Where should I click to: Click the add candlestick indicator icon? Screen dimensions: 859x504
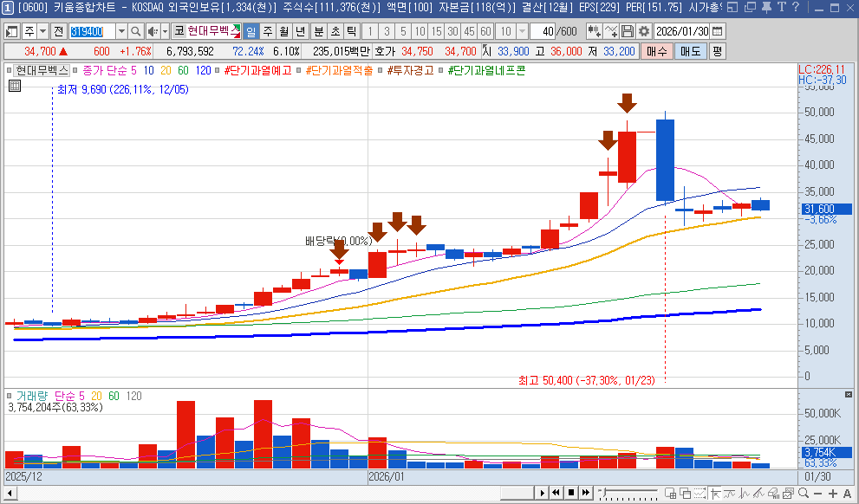[594, 31]
